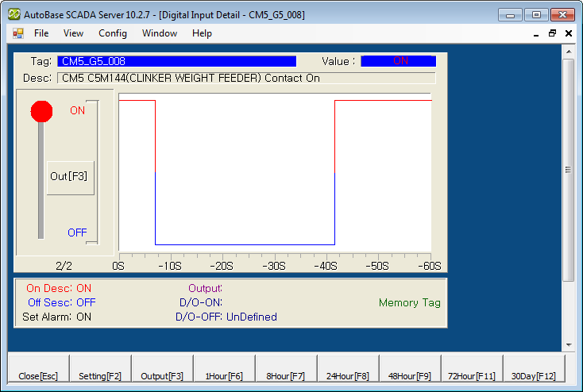
Task: Close the AutoBase SCADA Server window
Action: coord(563,15)
